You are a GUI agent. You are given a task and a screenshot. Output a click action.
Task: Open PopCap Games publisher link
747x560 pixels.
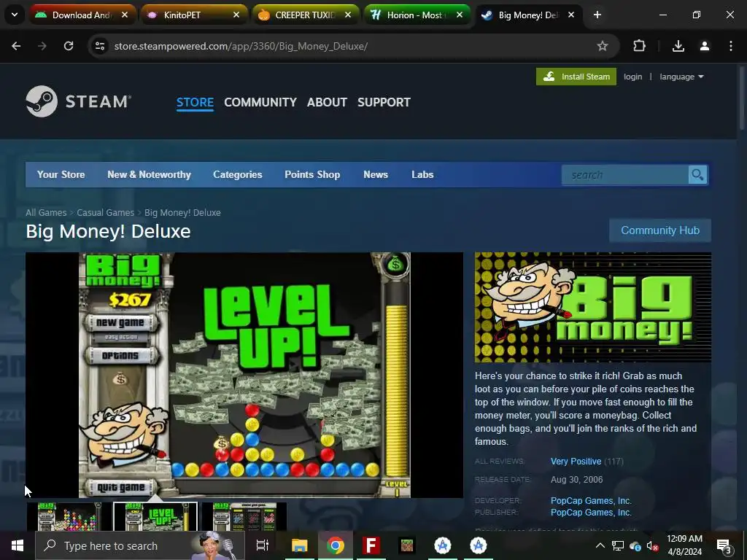(x=591, y=513)
